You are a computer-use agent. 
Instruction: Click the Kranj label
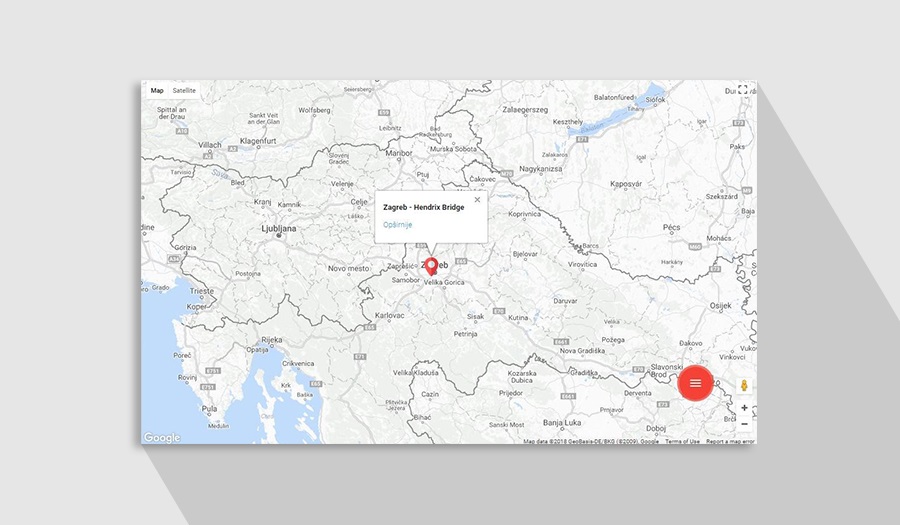(262, 202)
